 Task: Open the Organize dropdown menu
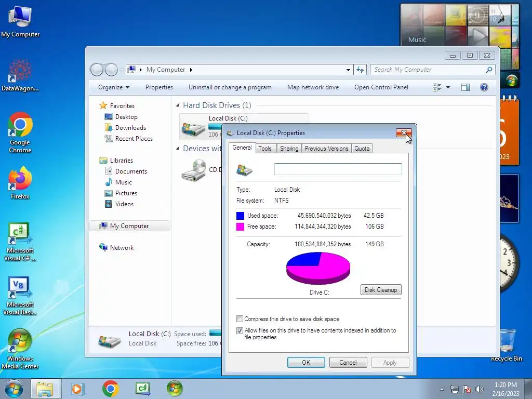click(x=114, y=87)
